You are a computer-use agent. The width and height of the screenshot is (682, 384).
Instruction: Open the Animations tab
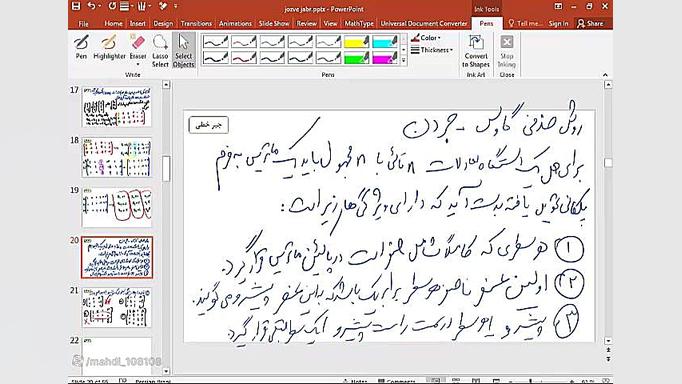tap(235, 23)
